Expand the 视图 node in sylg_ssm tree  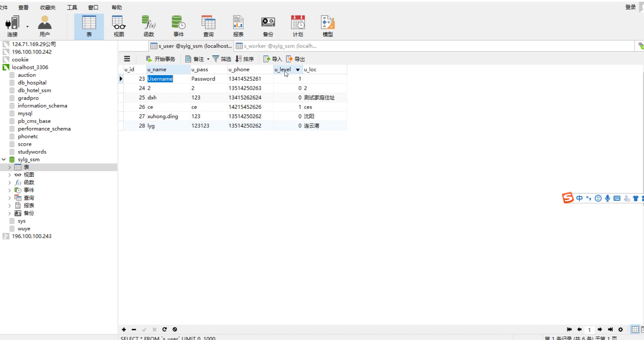pos(10,175)
